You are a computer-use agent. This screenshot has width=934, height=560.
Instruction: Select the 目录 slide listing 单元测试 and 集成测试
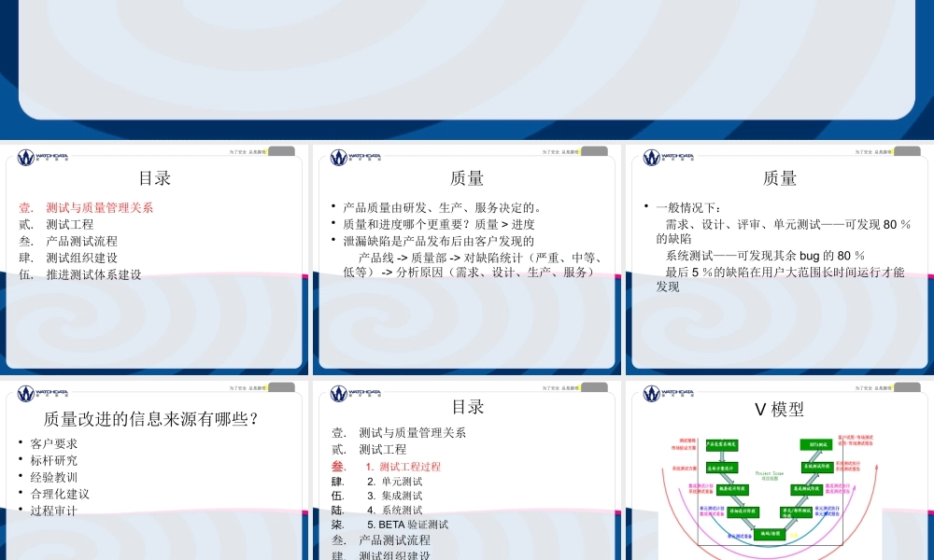[467, 470]
